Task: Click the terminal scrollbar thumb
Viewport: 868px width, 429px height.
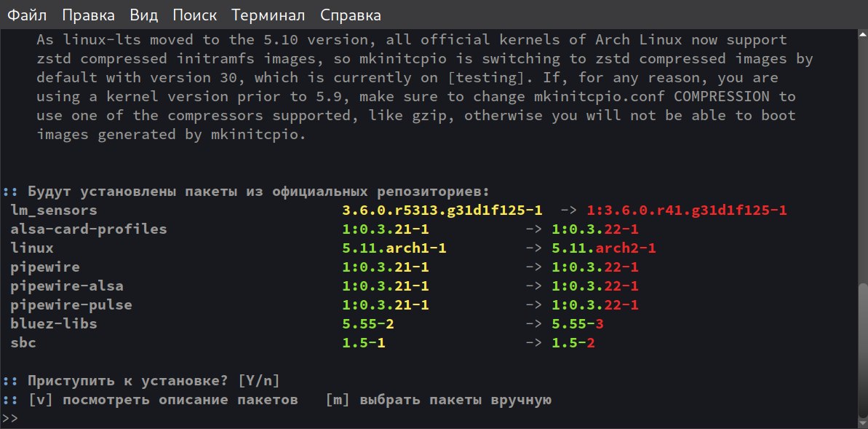Action: coord(863,348)
